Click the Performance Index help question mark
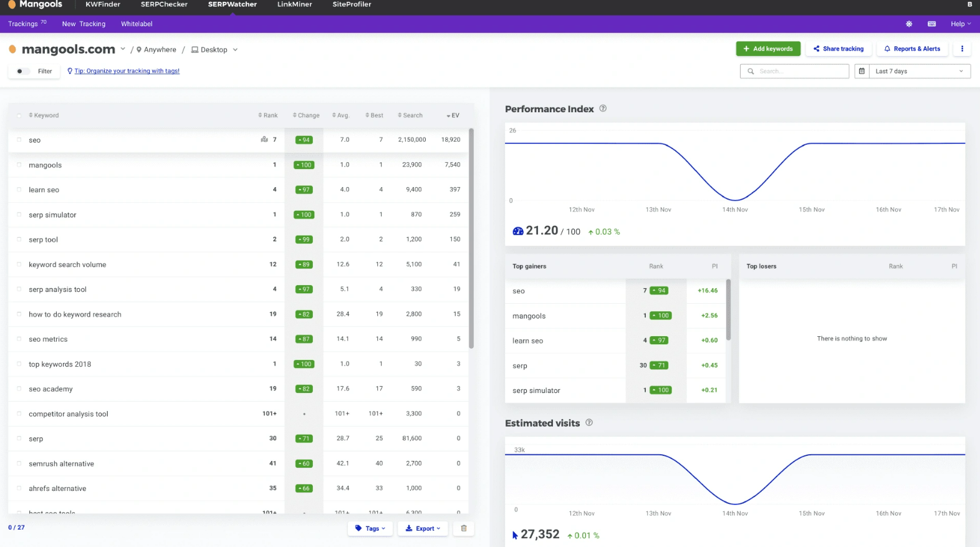The image size is (980, 547). [x=603, y=109]
